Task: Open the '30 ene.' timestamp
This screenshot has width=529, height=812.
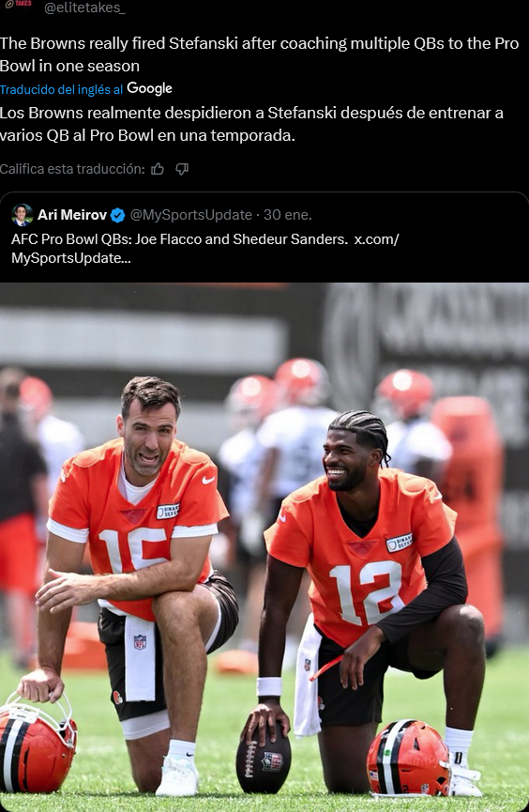Action: coord(288,215)
